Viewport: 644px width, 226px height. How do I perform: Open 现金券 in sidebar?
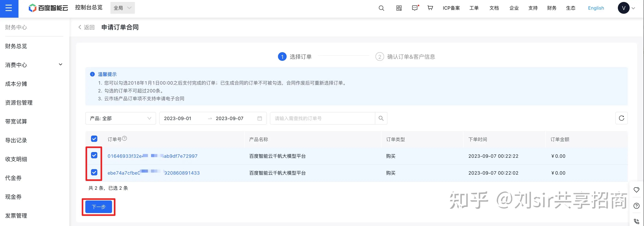click(x=13, y=197)
